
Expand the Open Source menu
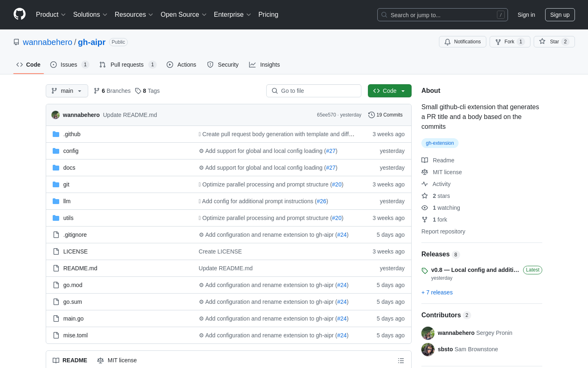click(x=184, y=15)
